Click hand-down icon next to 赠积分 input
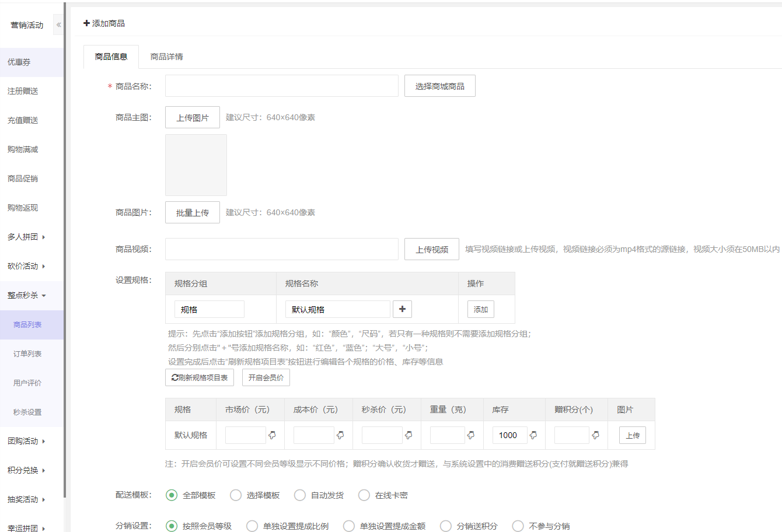This screenshot has width=782, height=532. coord(595,435)
